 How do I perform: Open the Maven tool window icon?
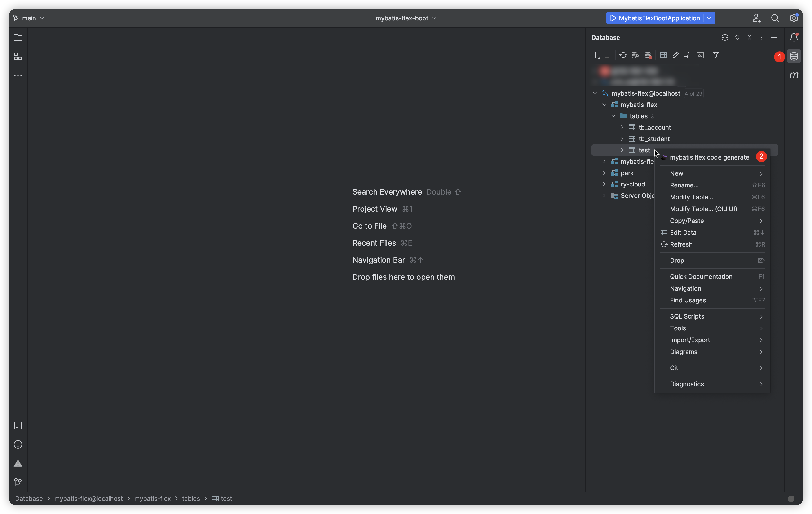(x=794, y=75)
